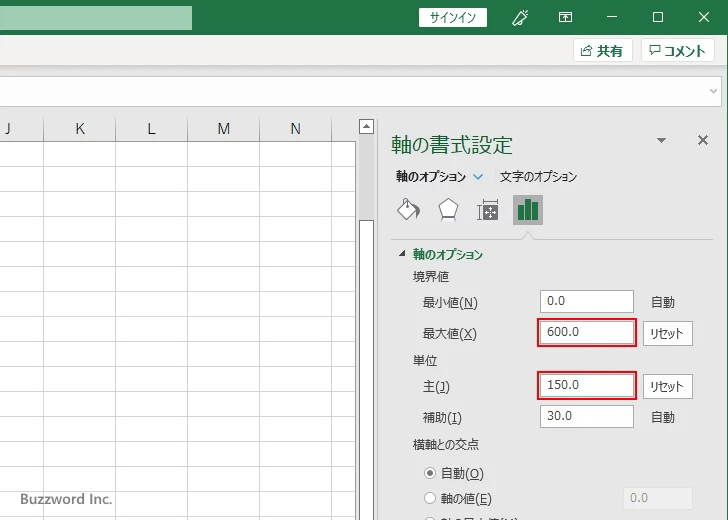Close the 軸の書式設定 pane

tap(703, 140)
